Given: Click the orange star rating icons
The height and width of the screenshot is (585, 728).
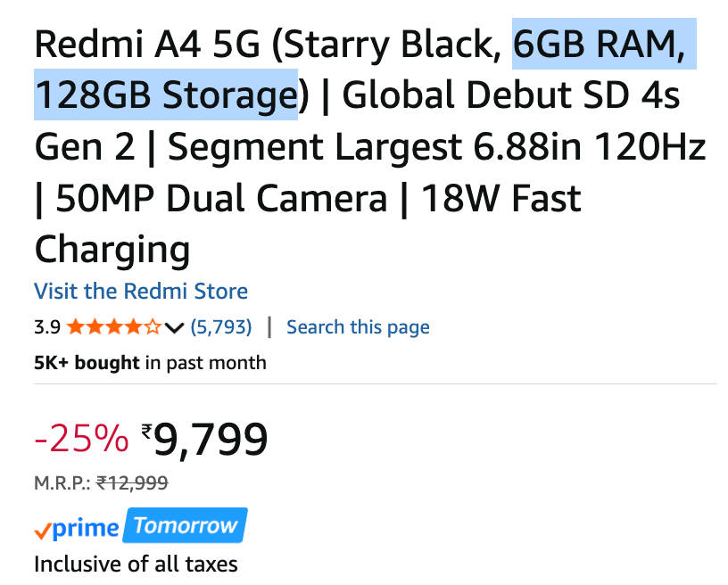Looking at the screenshot, I should (x=114, y=327).
